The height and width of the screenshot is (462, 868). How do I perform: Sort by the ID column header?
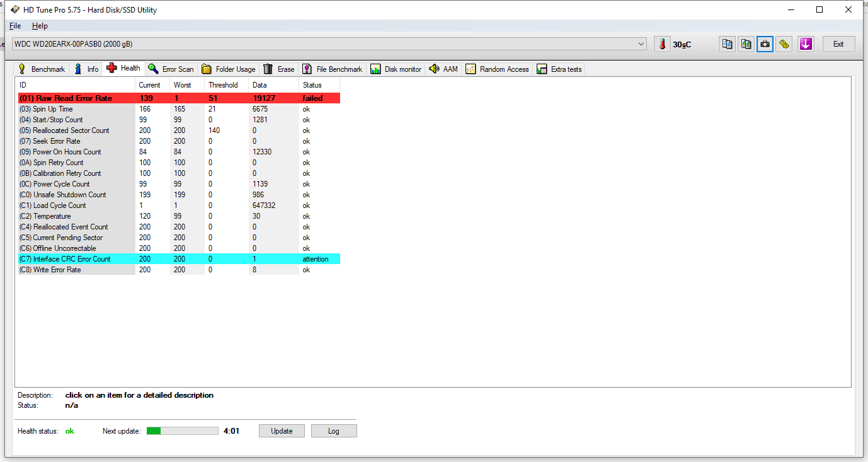coord(76,85)
